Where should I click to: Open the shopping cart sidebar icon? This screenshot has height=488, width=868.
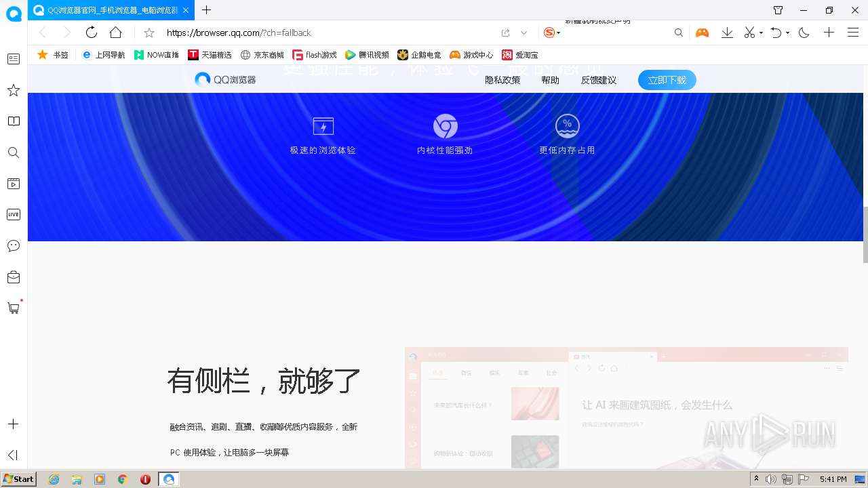pos(13,308)
